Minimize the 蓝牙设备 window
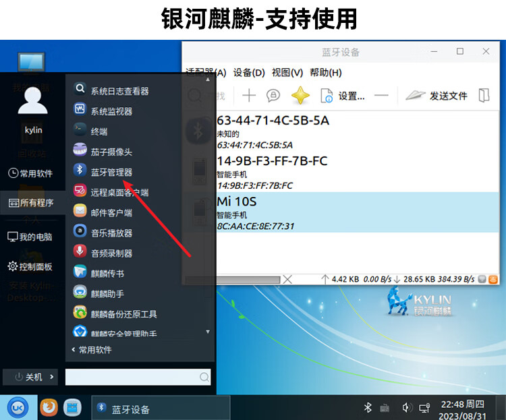506x420 pixels. click(434, 51)
